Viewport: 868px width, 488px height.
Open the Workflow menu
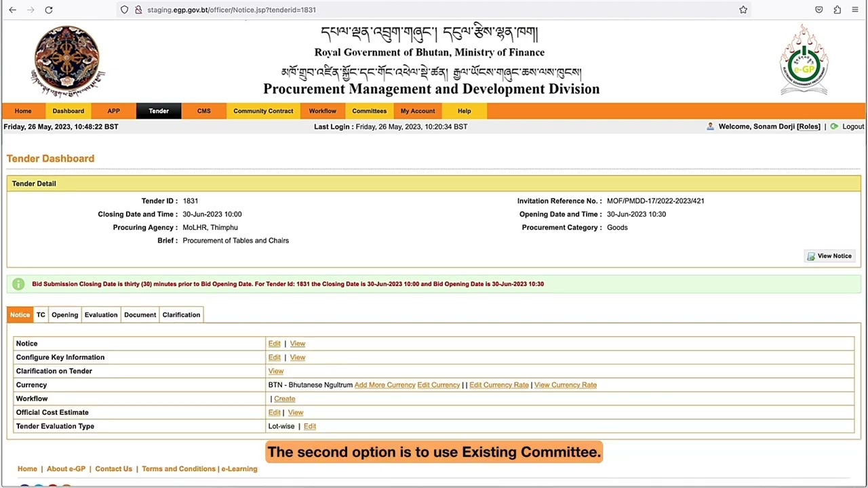[x=322, y=111]
